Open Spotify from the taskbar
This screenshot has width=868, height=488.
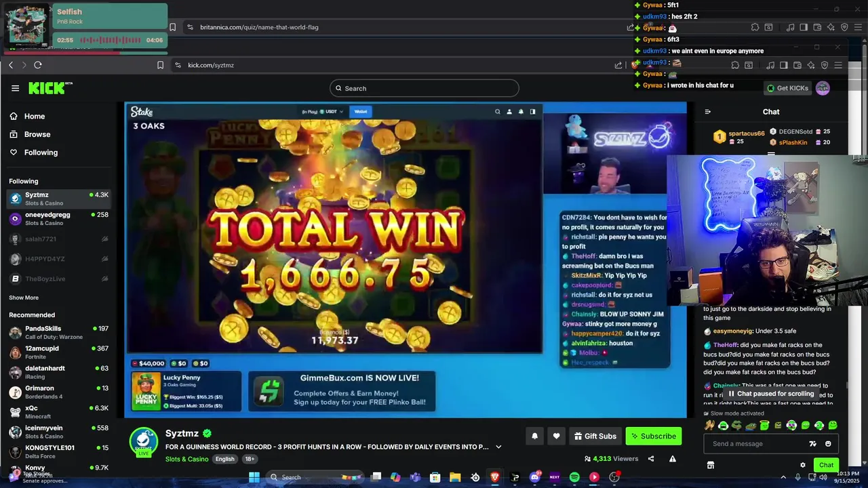tap(574, 477)
